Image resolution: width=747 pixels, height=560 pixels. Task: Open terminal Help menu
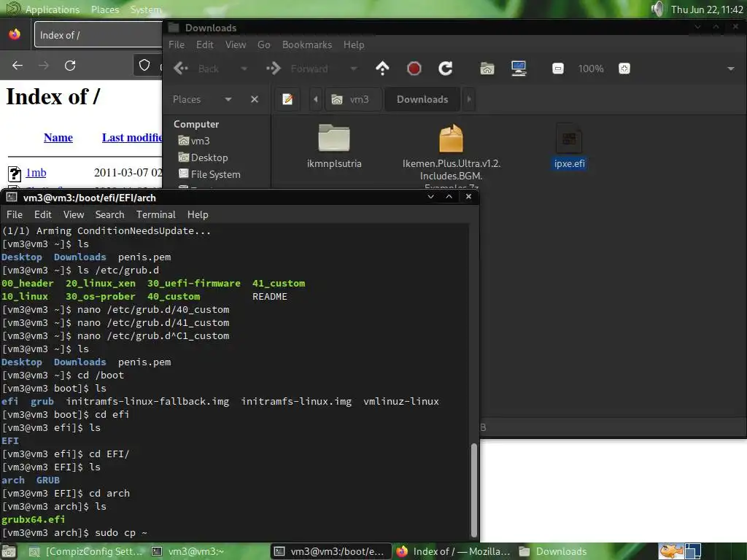198,215
